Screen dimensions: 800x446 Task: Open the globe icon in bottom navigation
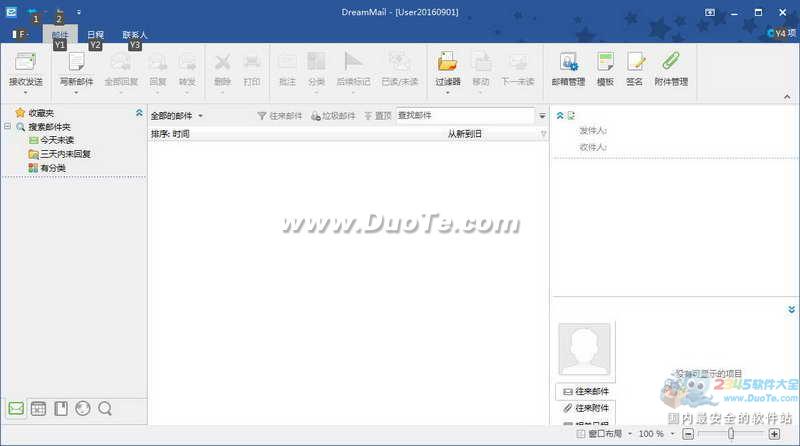pos(83,408)
